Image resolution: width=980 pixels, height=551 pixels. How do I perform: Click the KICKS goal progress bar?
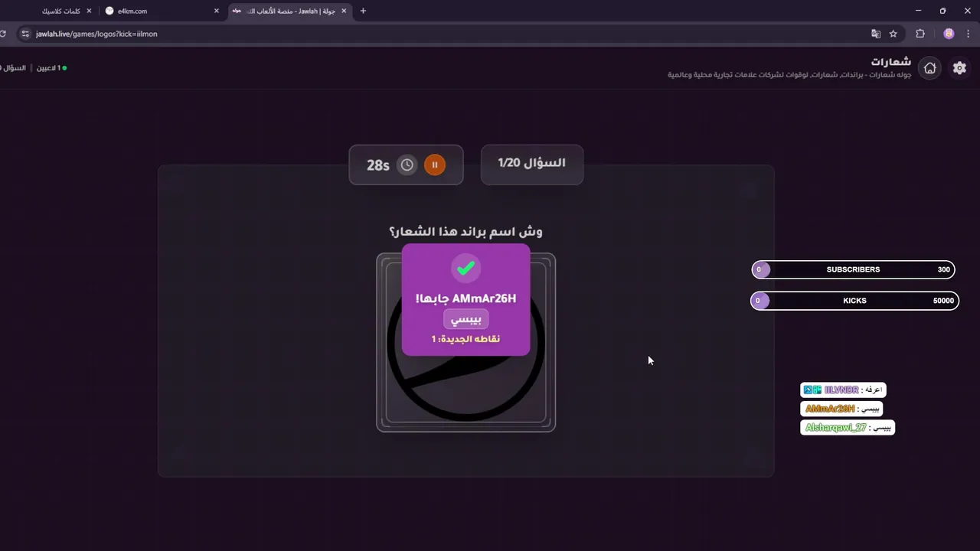click(x=854, y=301)
